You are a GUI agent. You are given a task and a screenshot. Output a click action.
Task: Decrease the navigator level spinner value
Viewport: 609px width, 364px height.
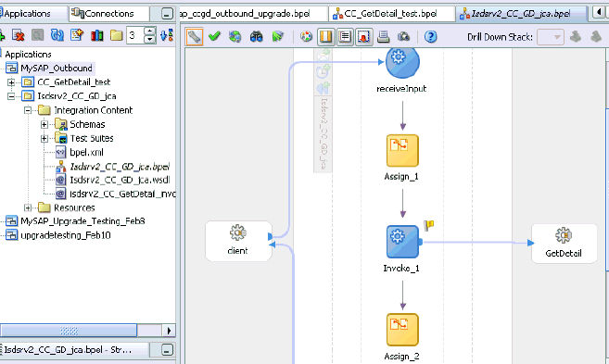pos(150,40)
